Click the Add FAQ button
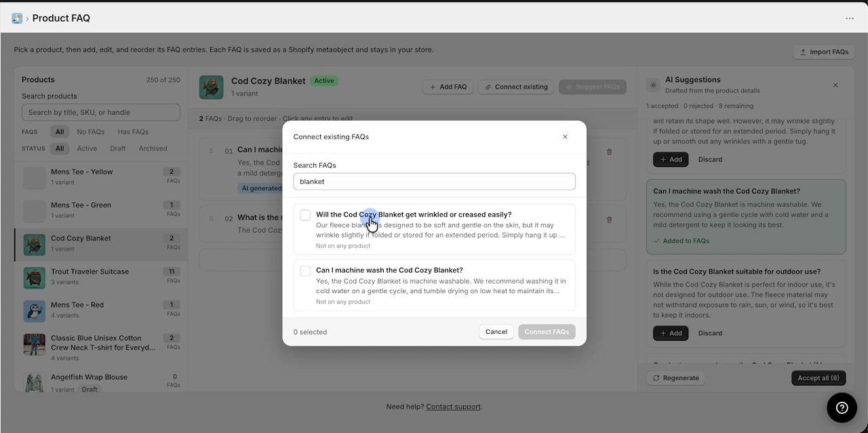This screenshot has width=868, height=433. tap(448, 87)
